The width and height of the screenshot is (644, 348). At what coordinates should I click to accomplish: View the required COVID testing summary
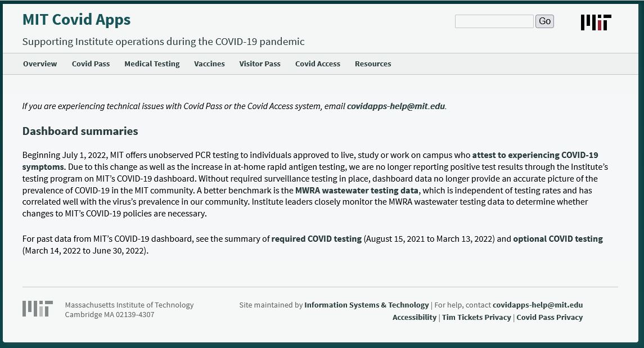coord(317,239)
